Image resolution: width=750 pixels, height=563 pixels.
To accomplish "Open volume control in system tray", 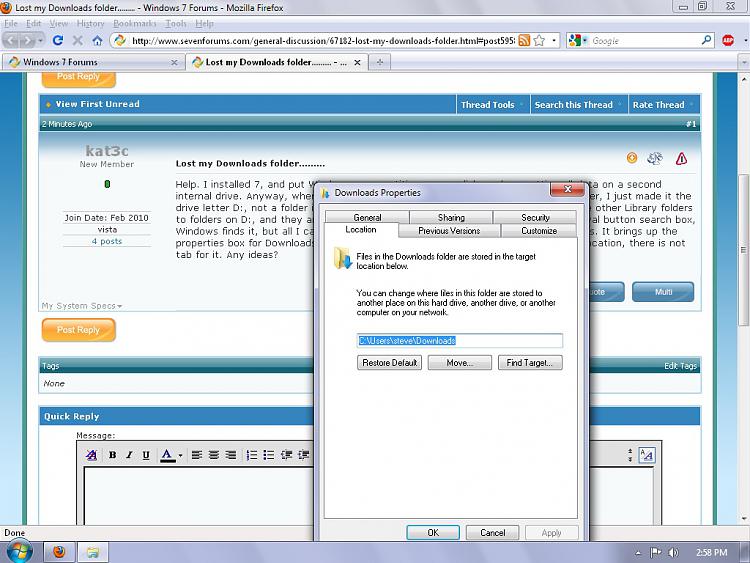I will point(673,553).
